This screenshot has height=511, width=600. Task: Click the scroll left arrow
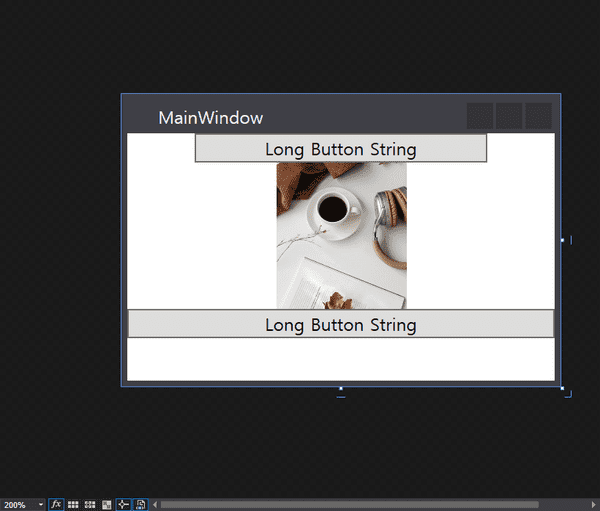point(155,505)
